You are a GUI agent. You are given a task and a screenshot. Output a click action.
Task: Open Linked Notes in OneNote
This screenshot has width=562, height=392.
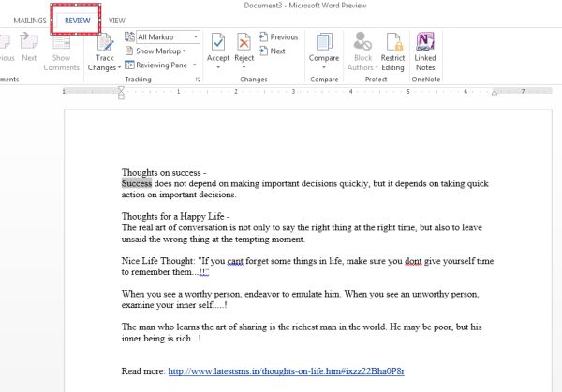(425, 51)
